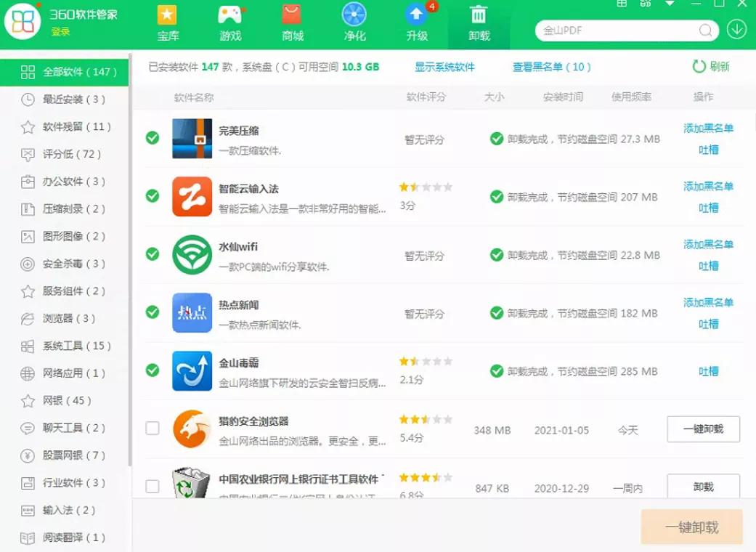The width and height of the screenshot is (756, 552).
Task: Open the 游戏 gamepad icon tab
Action: [230, 15]
